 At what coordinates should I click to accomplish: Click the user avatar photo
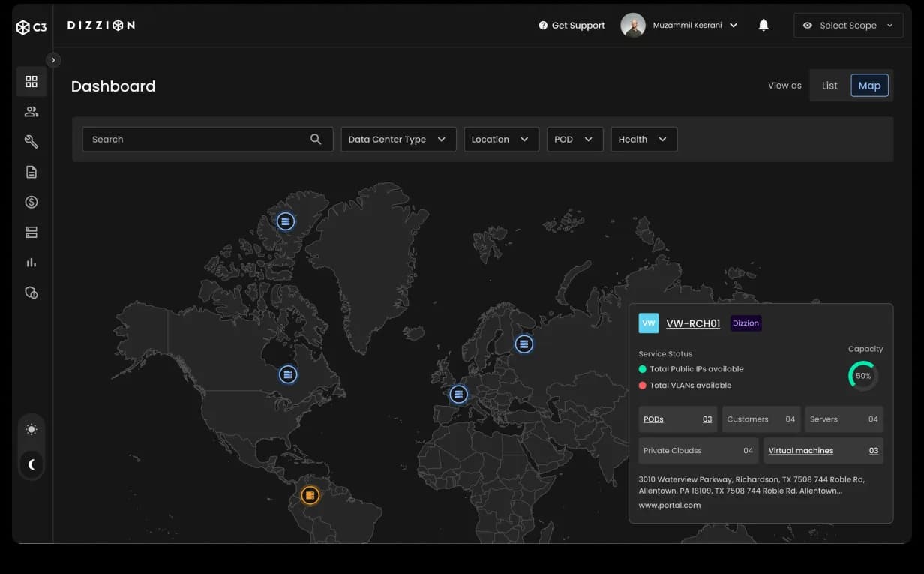coord(633,26)
